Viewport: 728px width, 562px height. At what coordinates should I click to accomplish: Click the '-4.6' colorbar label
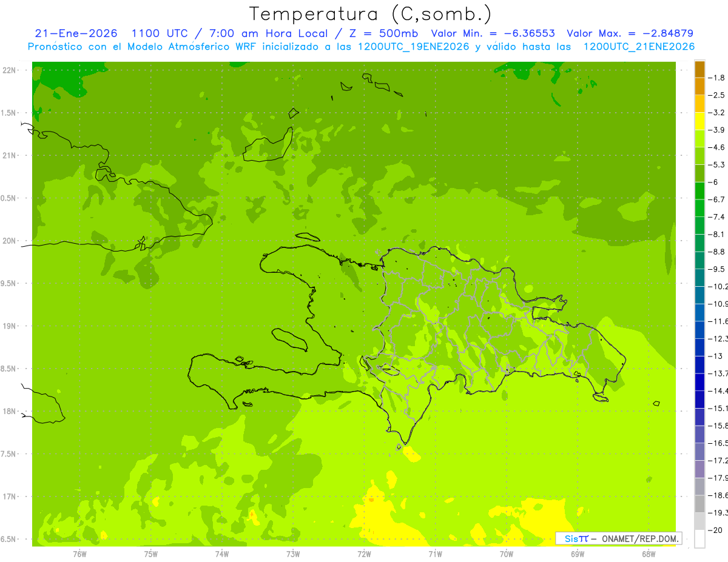(x=716, y=147)
